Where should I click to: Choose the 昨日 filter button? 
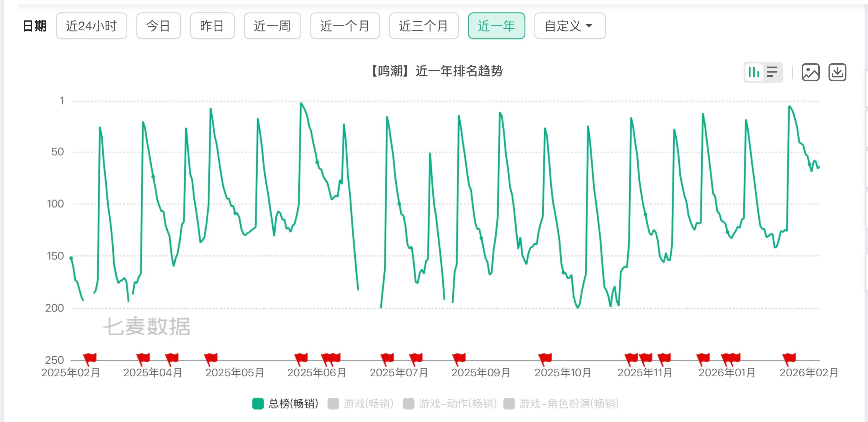[212, 26]
